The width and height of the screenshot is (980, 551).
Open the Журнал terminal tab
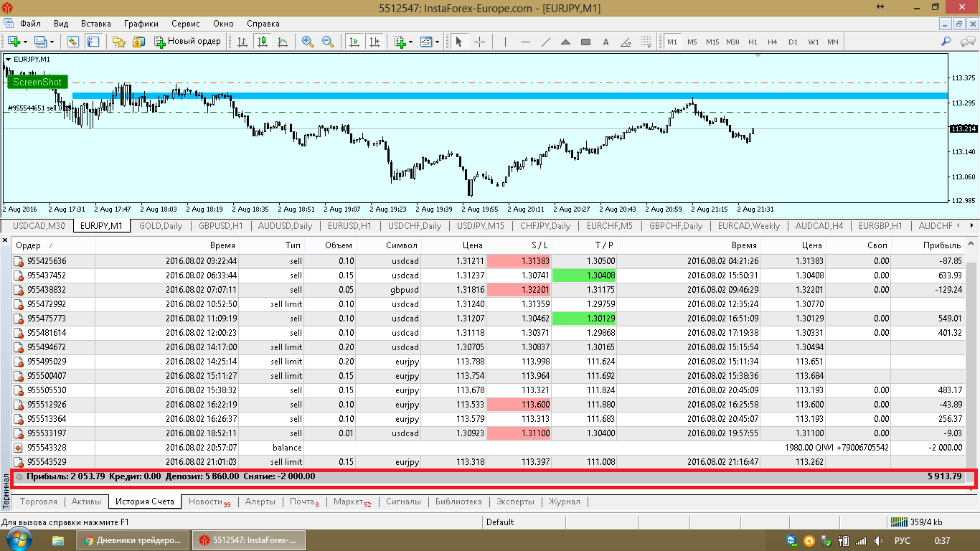565,501
